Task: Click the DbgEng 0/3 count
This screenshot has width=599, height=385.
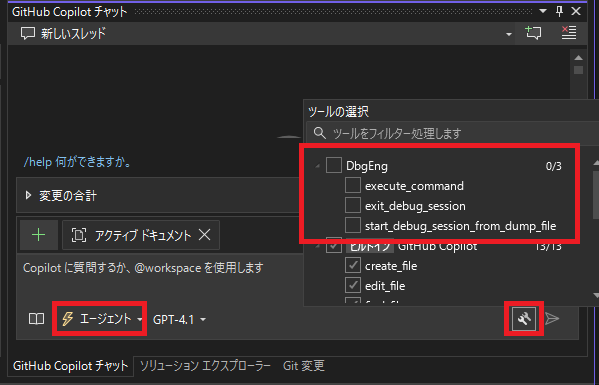Action: coord(554,166)
